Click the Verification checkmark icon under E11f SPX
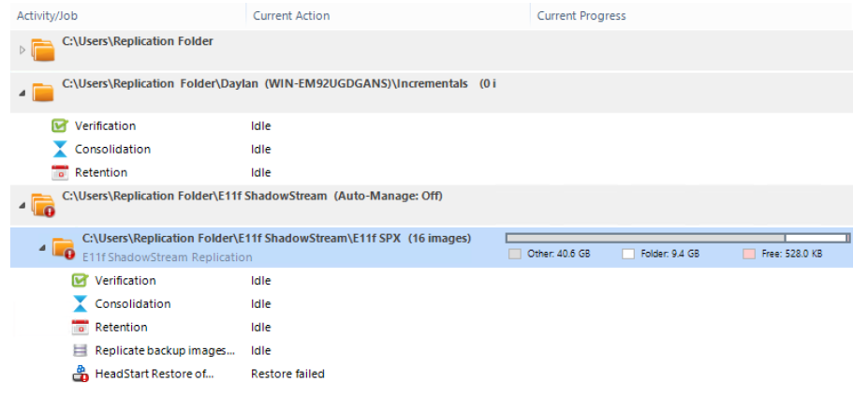The width and height of the screenshot is (868, 397). point(80,281)
